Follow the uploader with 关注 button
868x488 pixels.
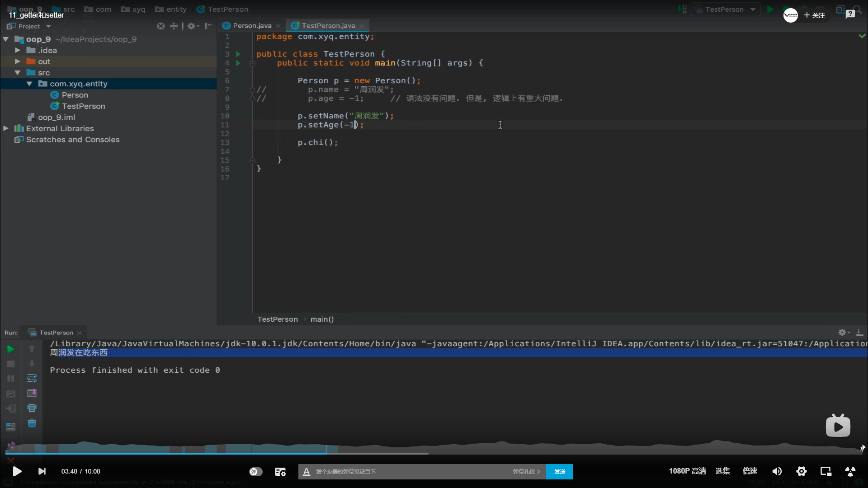pyautogui.click(x=815, y=15)
